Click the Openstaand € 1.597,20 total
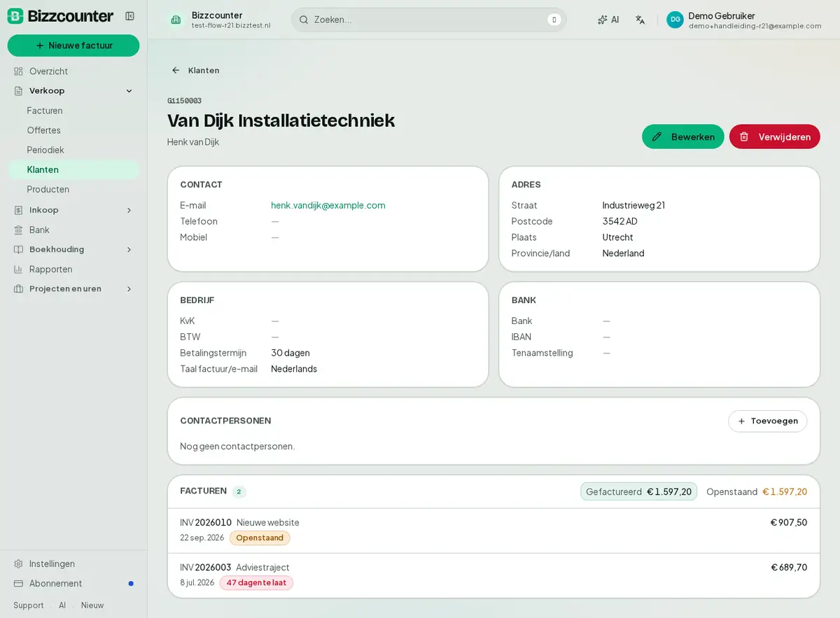The image size is (840, 618). [757, 491]
